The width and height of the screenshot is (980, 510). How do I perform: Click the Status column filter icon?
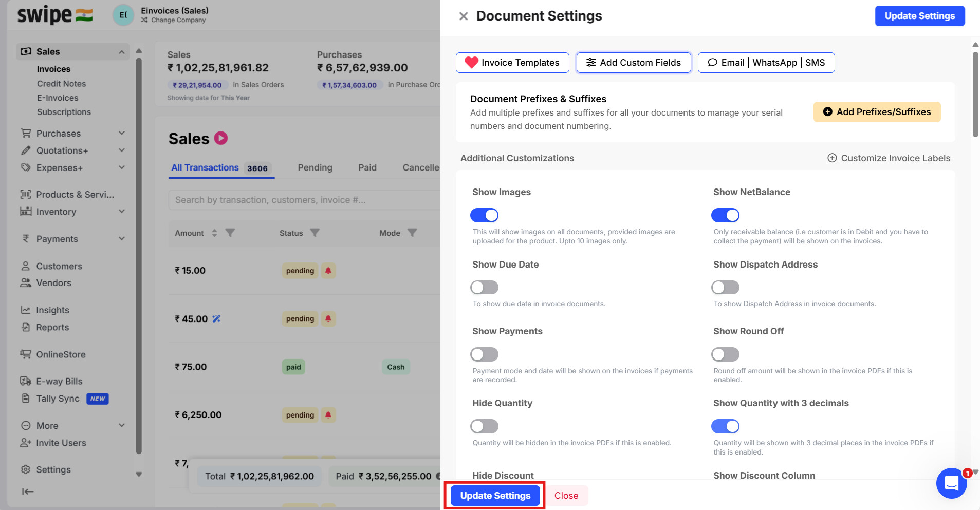pyautogui.click(x=315, y=233)
